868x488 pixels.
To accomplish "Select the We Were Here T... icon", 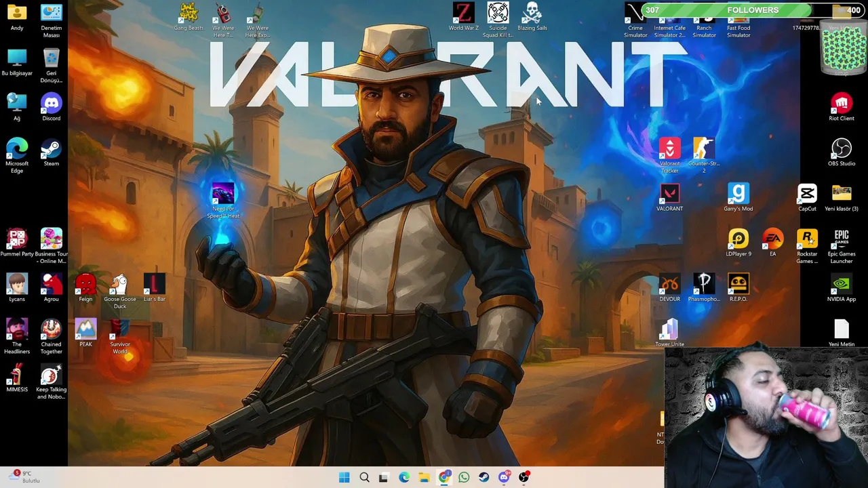I will [x=223, y=20].
